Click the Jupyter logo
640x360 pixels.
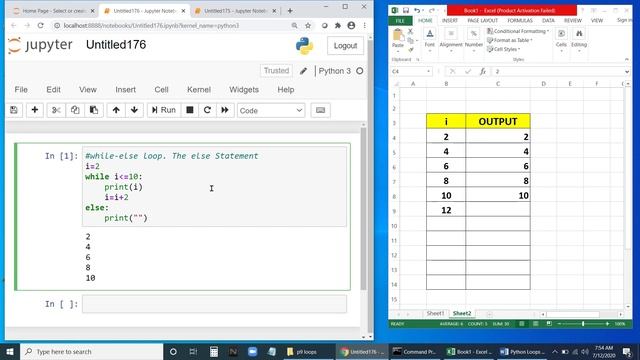point(40,45)
